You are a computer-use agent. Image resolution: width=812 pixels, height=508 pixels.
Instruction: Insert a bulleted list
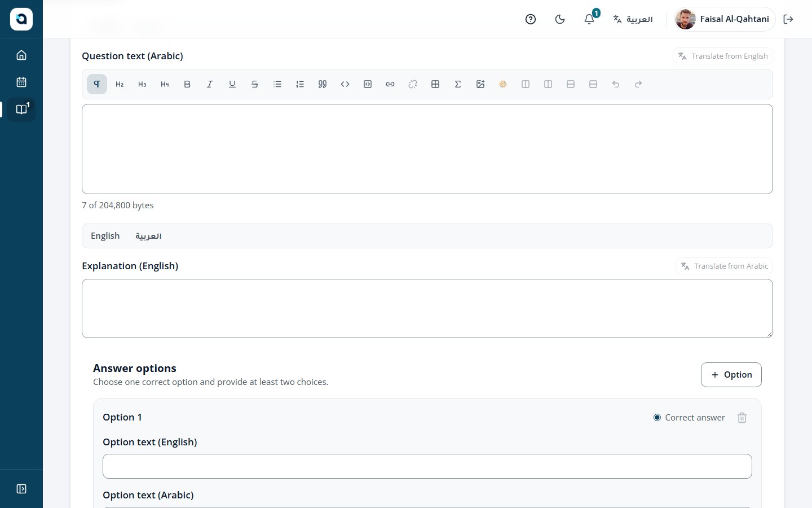pos(277,84)
